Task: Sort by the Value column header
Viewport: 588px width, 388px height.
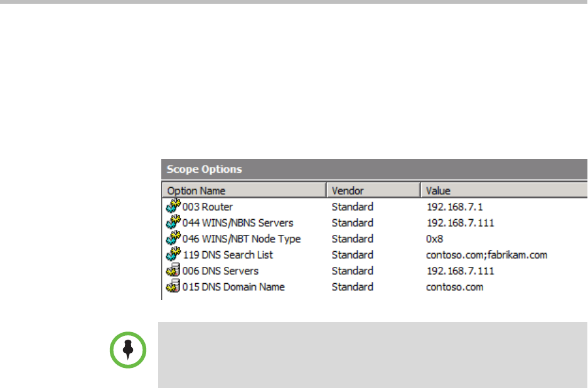Action: pos(505,190)
